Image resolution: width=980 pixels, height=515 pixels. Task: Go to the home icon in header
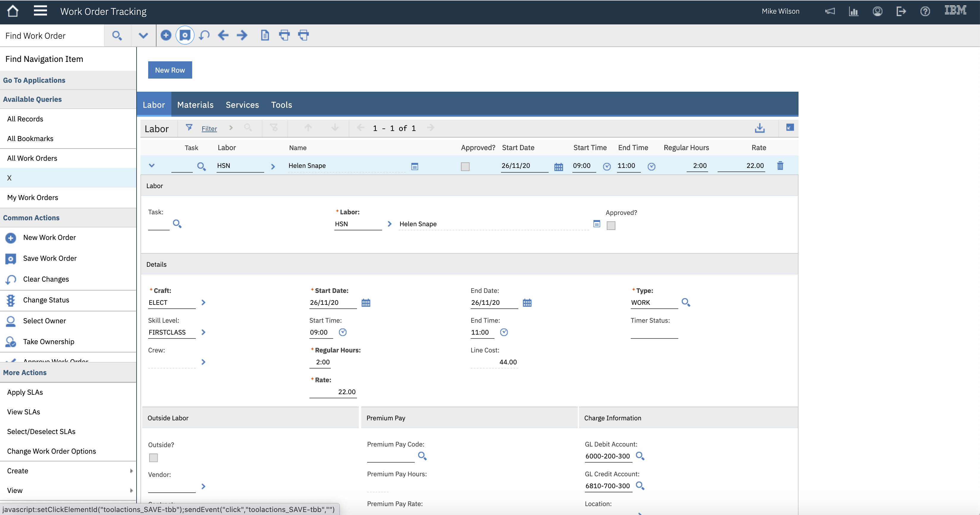pyautogui.click(x=13, y=11)
